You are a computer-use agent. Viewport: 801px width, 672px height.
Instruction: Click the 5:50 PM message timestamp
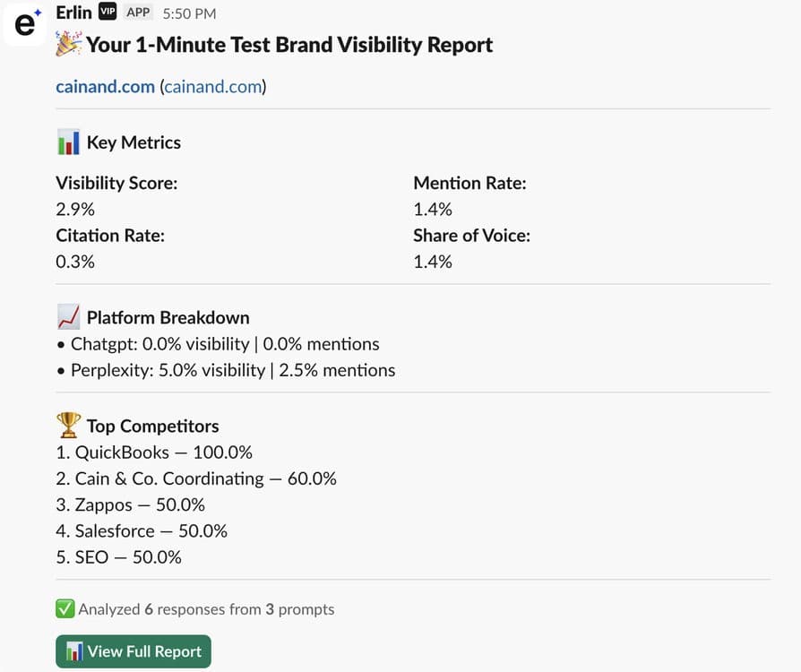click(190, 13)
